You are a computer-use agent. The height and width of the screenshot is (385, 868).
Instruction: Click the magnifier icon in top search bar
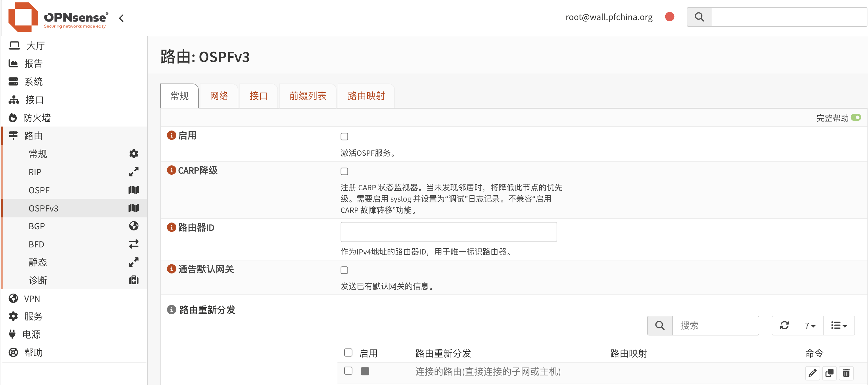click(699, 17)
